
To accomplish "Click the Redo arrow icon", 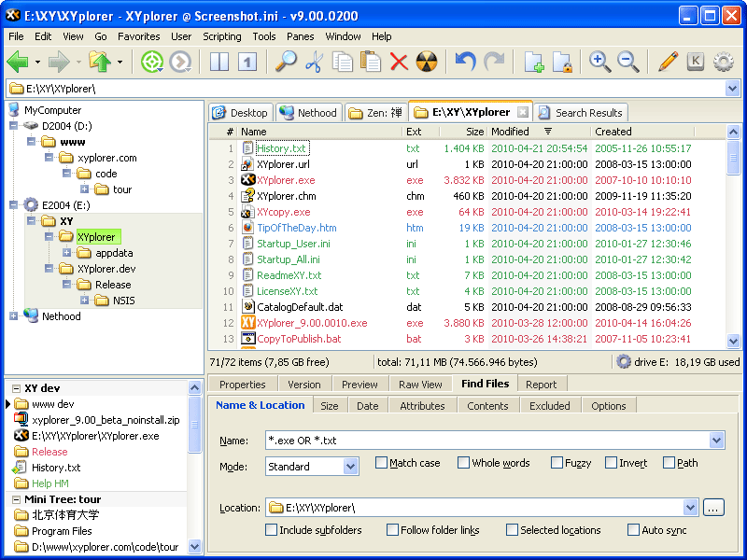I will [494, 62].
